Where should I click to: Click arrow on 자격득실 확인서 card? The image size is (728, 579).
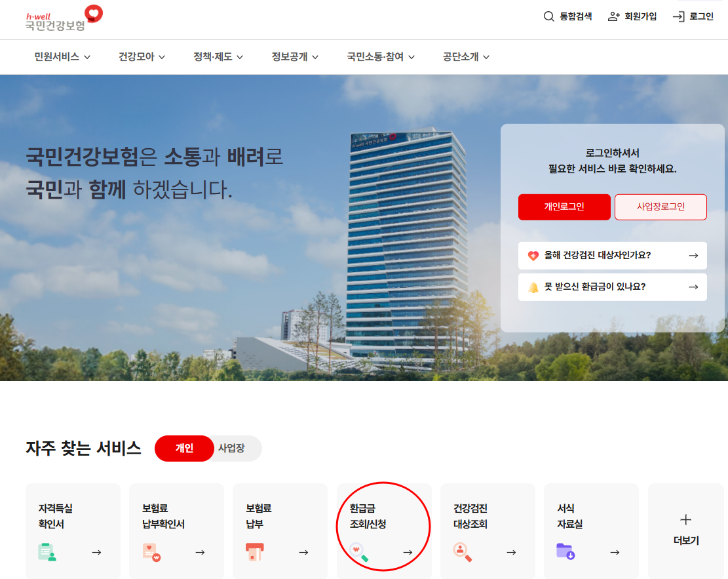pos(96,553)
